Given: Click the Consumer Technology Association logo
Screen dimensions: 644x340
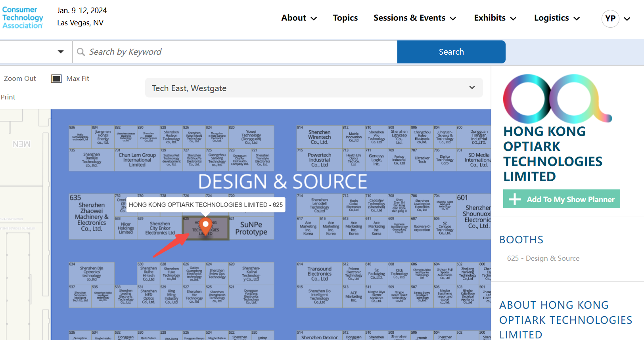Looking at the screenshot, I should pos(23,18).
